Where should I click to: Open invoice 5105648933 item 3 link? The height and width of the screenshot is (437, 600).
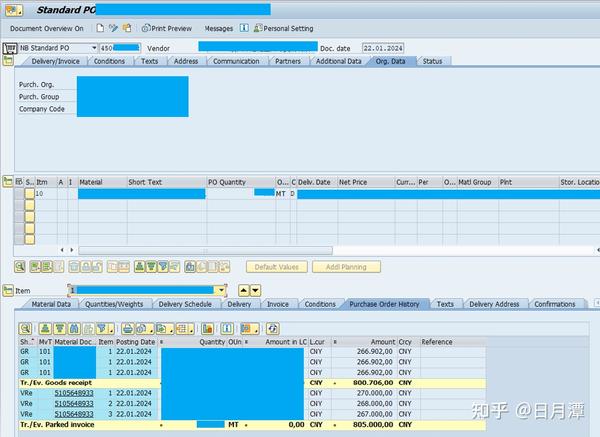(74, 414)
